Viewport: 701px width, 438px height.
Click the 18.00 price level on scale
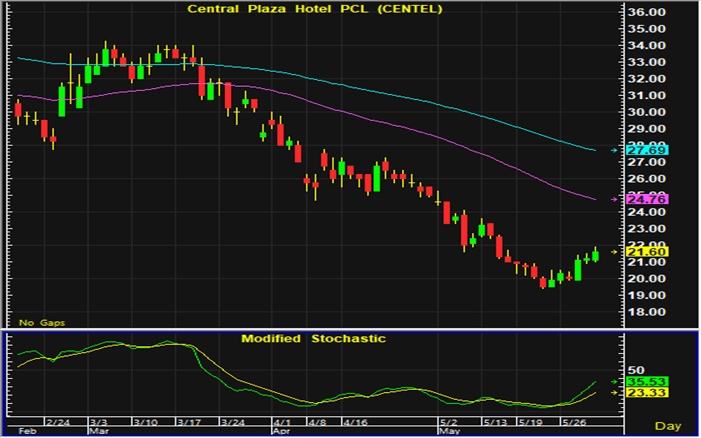[646, 312]
